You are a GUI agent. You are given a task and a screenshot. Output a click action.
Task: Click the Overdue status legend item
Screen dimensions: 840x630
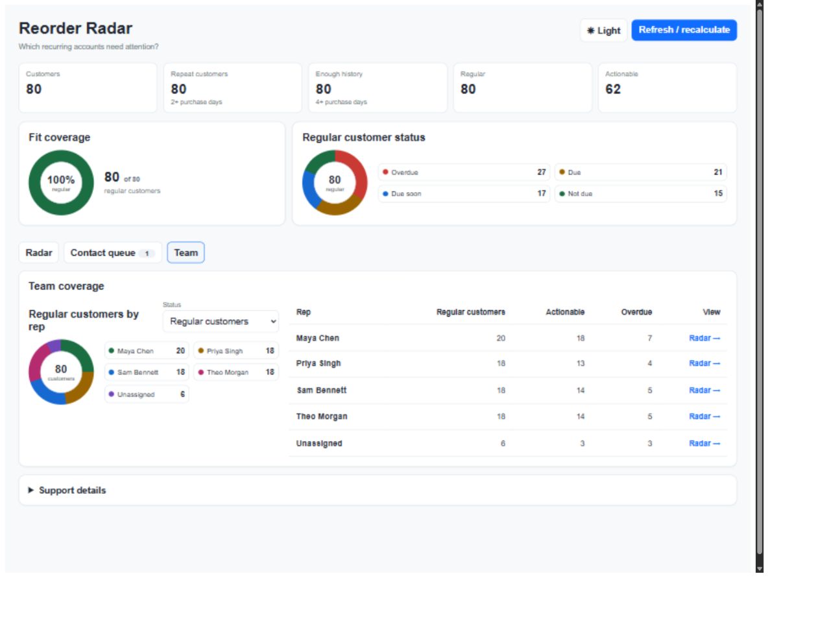464,172
